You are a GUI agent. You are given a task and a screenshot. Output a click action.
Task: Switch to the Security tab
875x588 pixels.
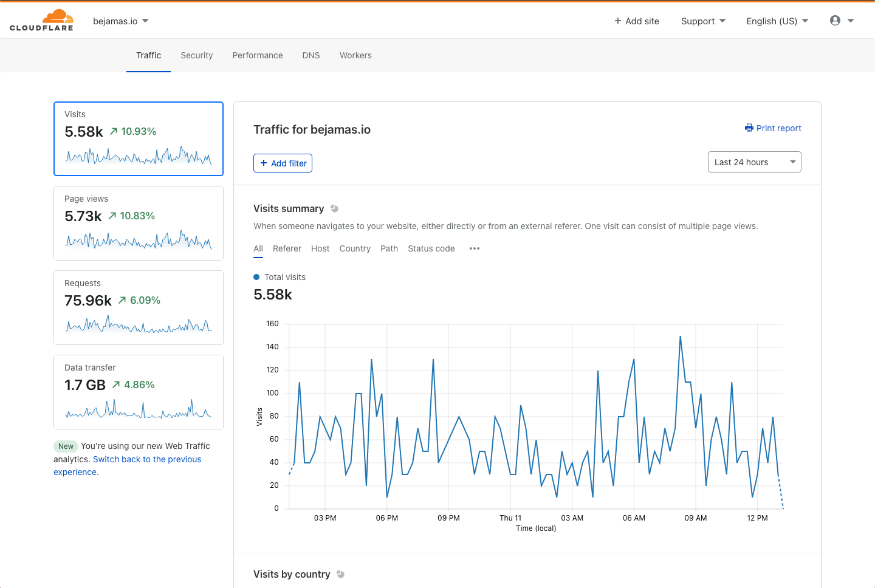point(196,55)
